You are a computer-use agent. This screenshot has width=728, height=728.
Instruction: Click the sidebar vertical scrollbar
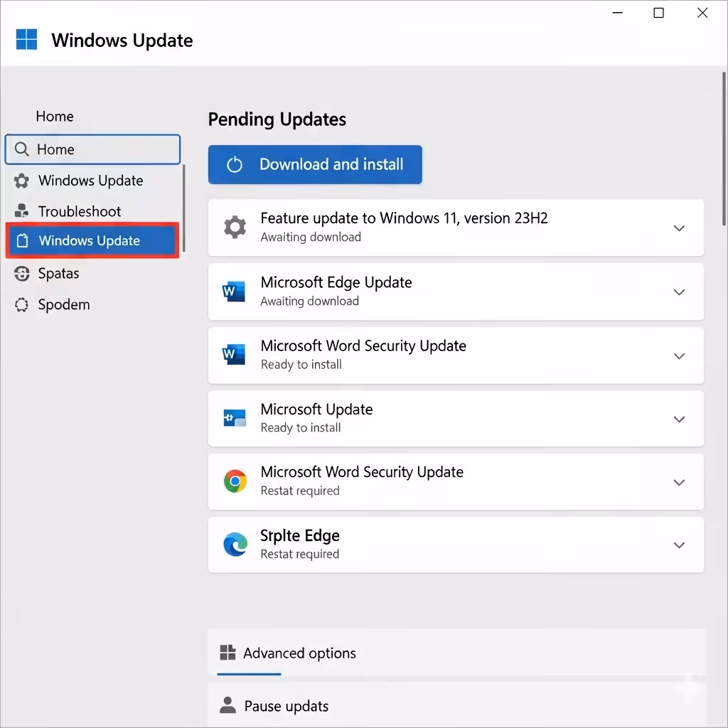184,208
